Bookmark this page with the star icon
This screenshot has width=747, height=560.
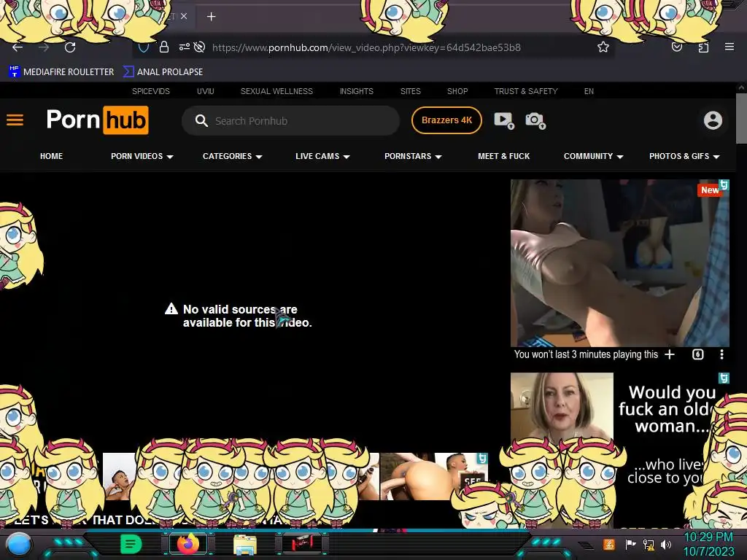tap(603, 47)
